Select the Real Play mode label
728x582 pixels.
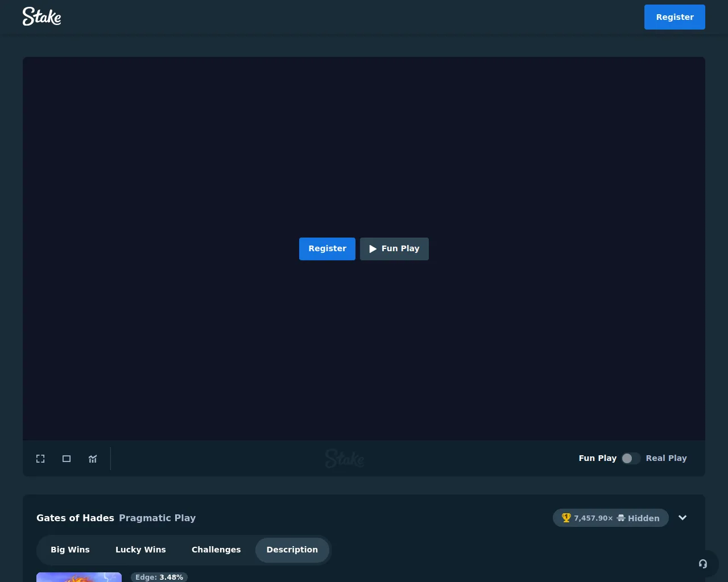(666, 458)
